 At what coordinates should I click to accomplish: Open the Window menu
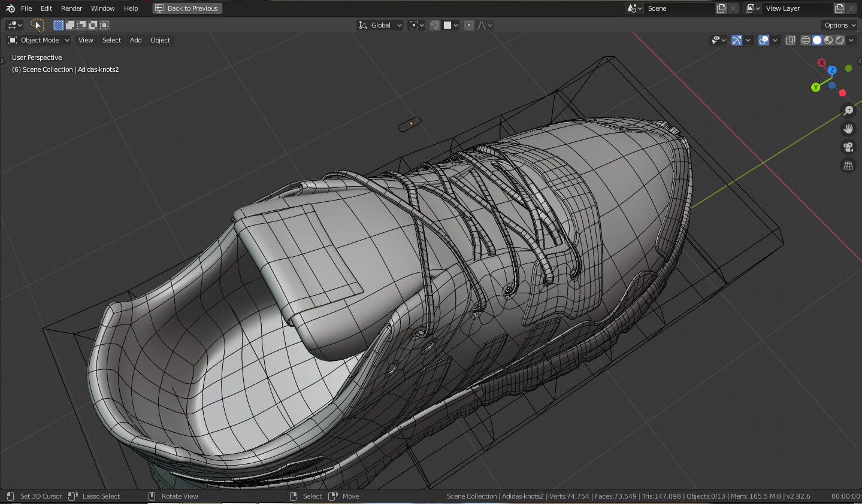102,8
